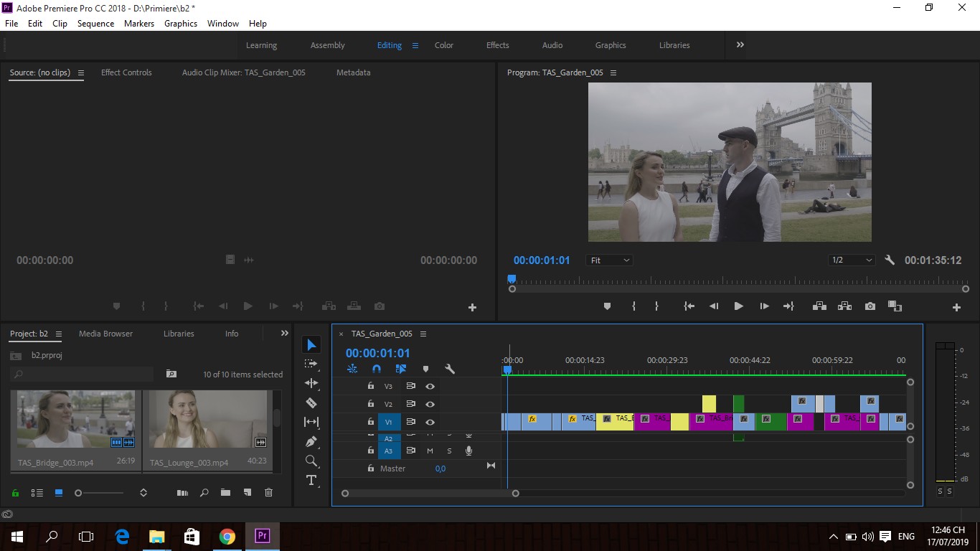Add a marker in the timeline header

pos(425,369)
